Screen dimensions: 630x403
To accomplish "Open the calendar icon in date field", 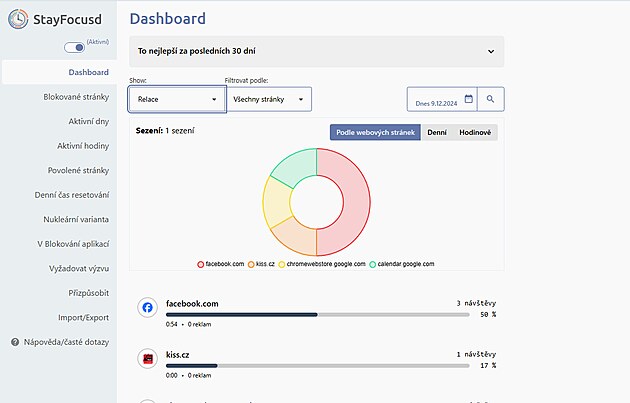I will coord(468,99).
